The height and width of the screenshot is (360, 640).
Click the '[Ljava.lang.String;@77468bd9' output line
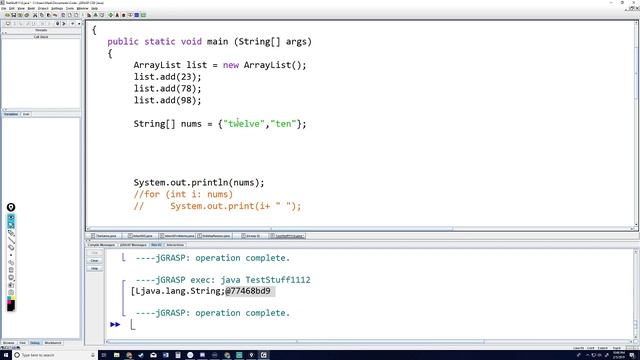pos(200,291)
